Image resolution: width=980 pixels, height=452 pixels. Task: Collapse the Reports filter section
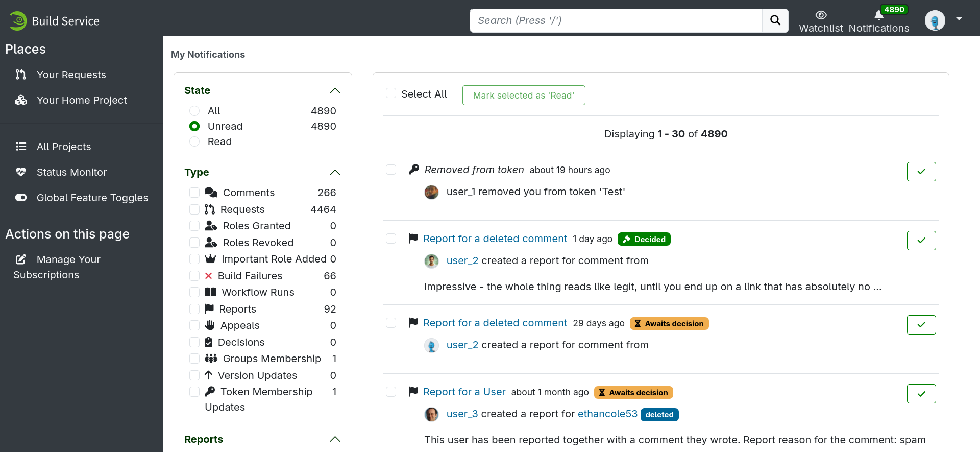[x=335, y=439]
